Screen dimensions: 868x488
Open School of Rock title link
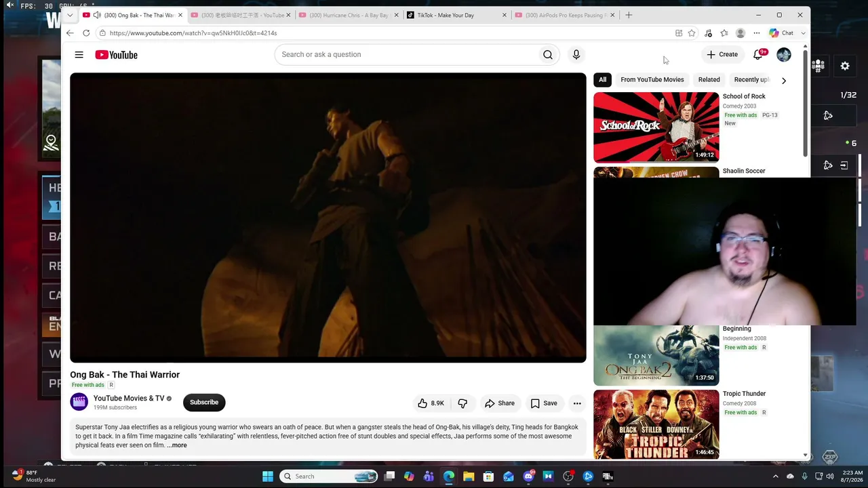tap(744, 96)
